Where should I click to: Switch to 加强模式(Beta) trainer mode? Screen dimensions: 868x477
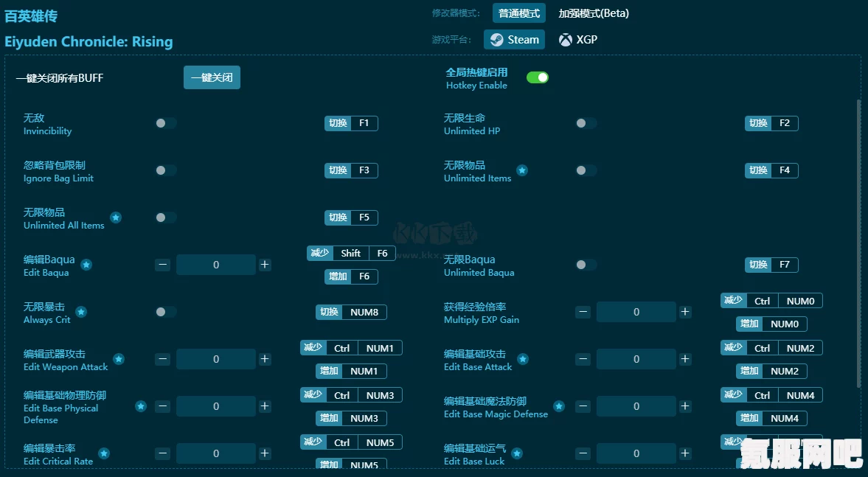click(594, 13)
